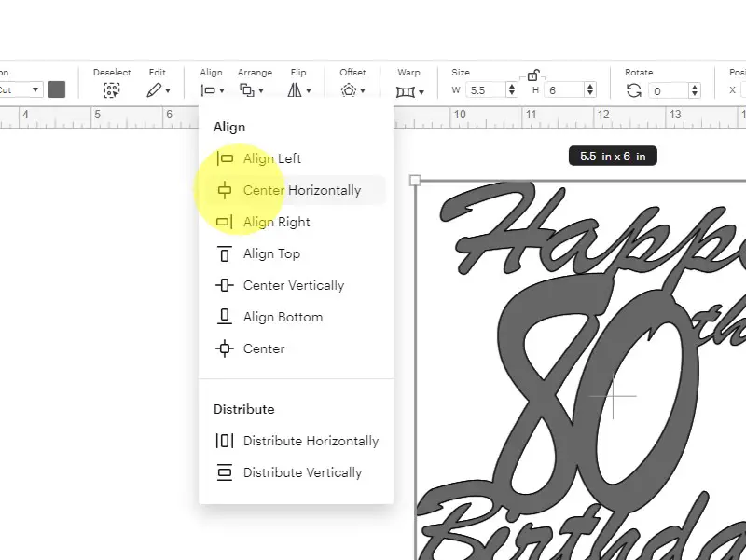
Task: Open the Arrange layers icon
Action: 246,89
